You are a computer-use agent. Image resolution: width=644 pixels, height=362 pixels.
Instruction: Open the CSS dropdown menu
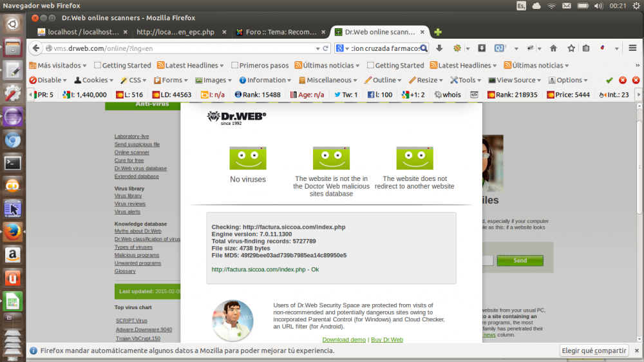click(133, 80)
